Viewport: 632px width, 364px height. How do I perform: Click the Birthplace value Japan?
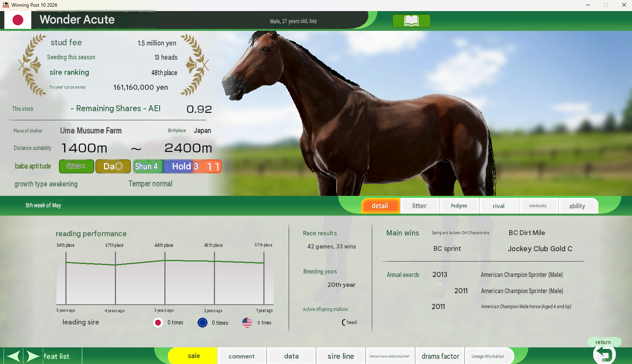click(202, 131)
